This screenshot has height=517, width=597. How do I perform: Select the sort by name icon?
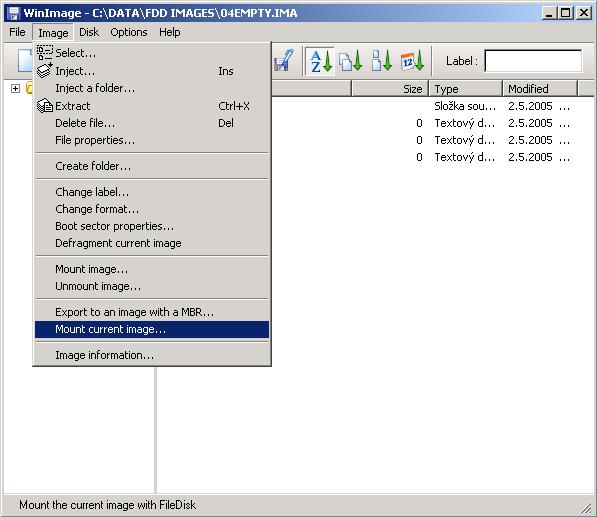point(321,61)
